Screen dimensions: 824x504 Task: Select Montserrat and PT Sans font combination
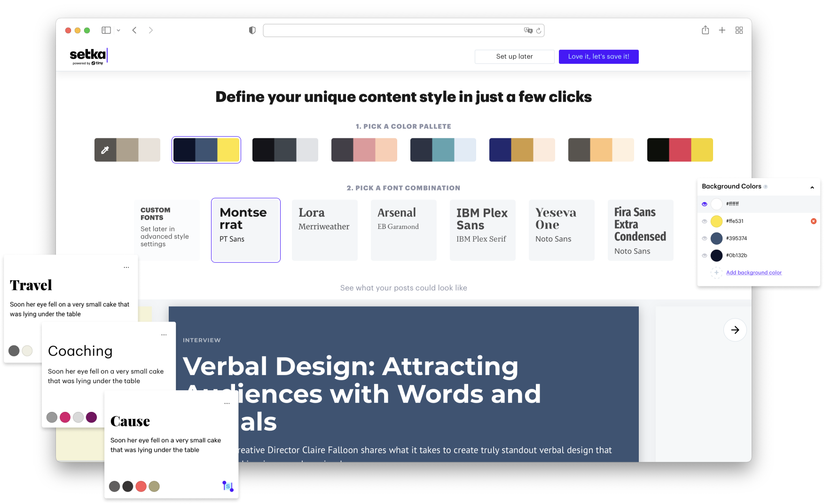point(246,230)
